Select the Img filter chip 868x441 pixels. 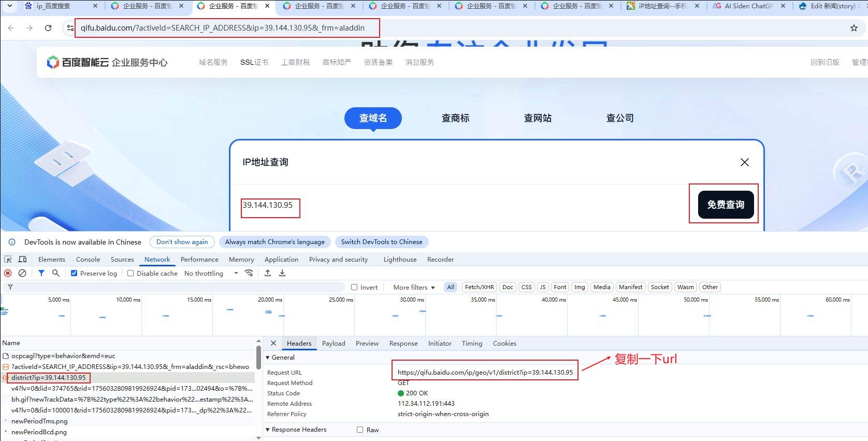580,287
